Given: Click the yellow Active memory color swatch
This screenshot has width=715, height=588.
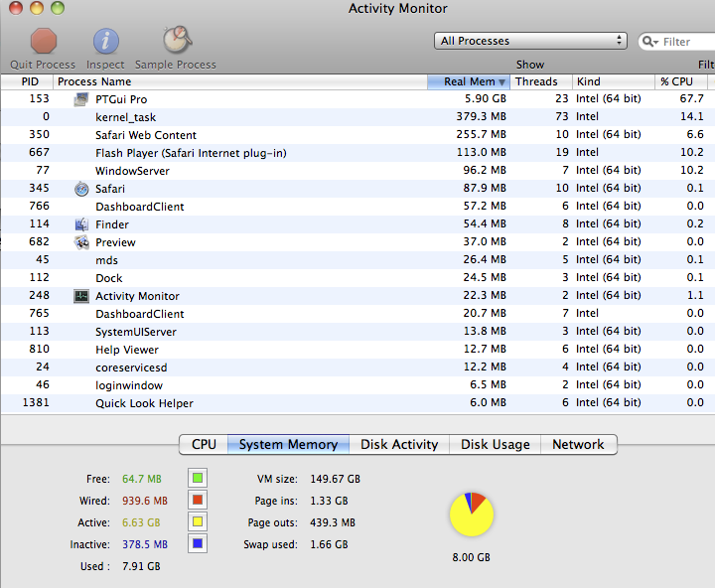Looking at the screenshot, I should coord(198,521).
